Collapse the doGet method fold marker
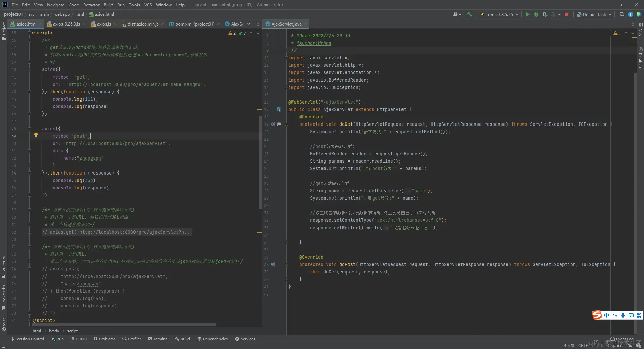Screen dimensions: 644x349 click(x=286, y=124)
